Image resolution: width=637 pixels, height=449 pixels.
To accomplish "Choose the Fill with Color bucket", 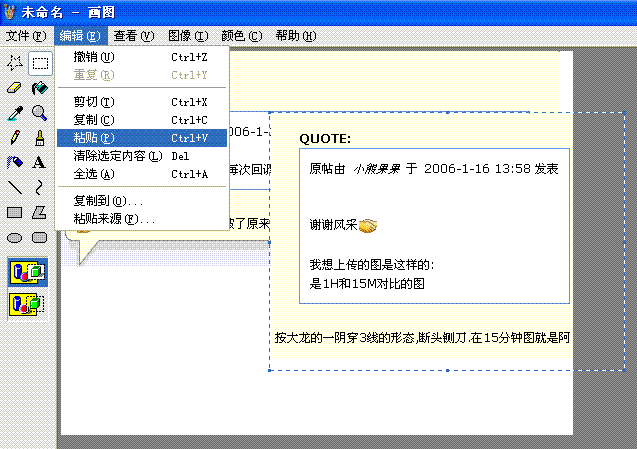I will point(40,88).
